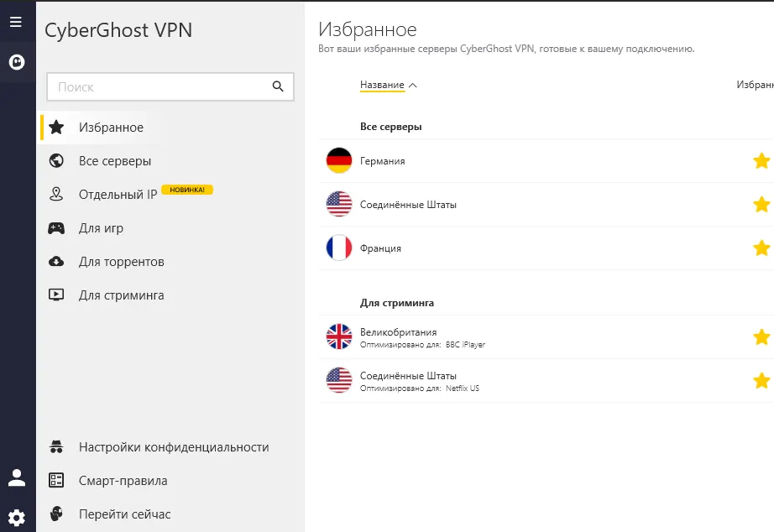Go to Для торрентов server list
The width and height of the screenshot is (774, 532).
(x=121, y=262)
